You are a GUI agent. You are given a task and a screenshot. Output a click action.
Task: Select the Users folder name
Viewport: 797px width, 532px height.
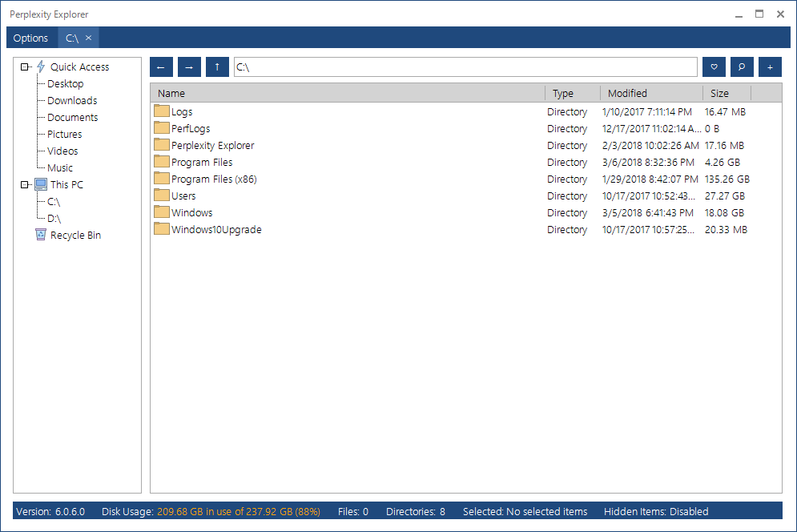[183, 195]
